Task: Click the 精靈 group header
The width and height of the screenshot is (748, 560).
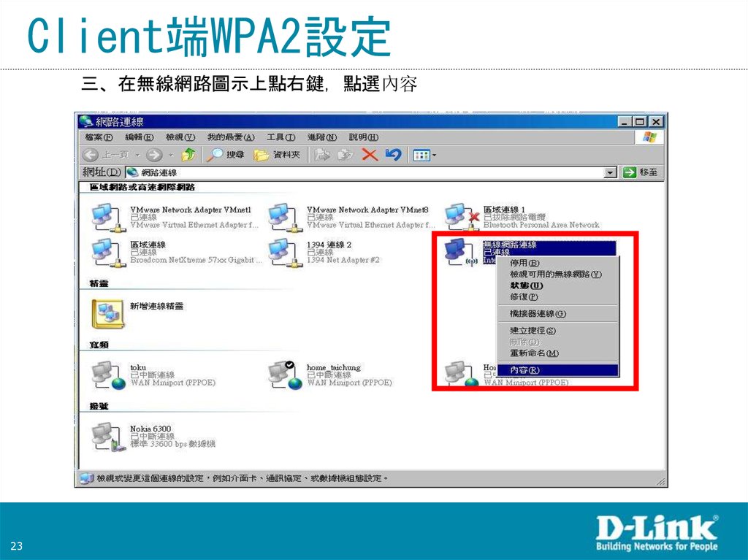Action: click(99, 283)
